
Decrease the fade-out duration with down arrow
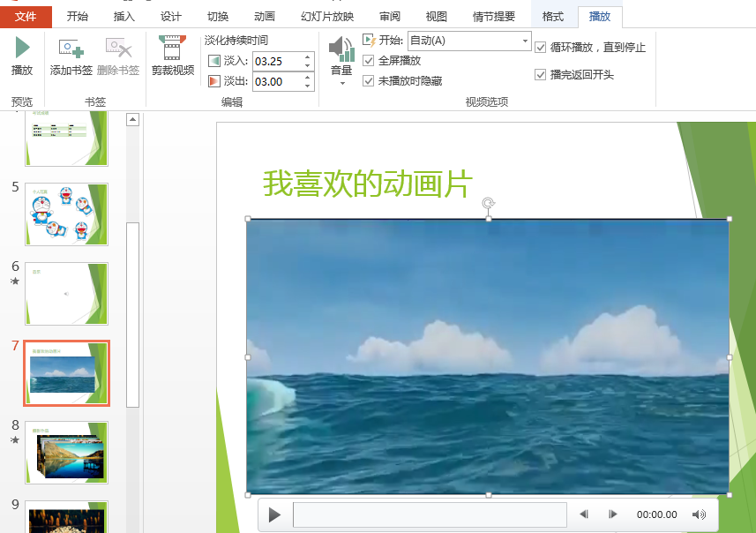[308, 86]
